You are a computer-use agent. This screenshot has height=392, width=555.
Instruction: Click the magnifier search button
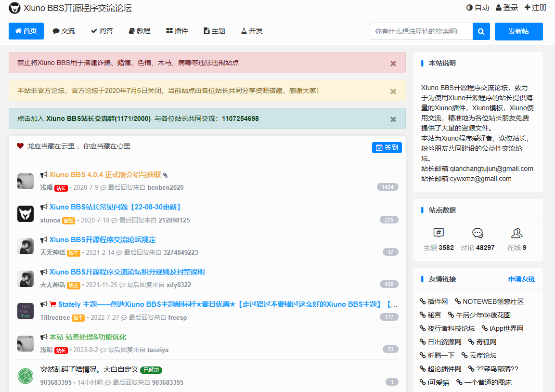click(481, 31)
